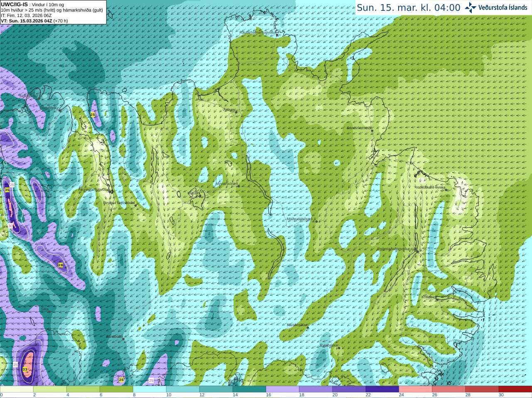Select the 8–10 m/s light cyan swatch
This screenshot has width=532, height=398.
(150, 389)
